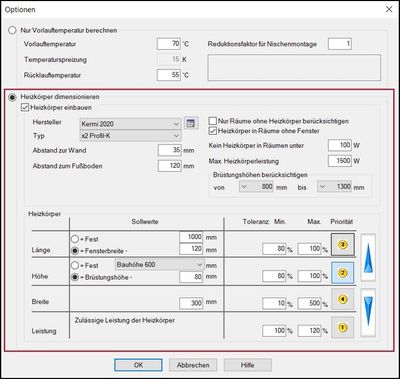Open Typ dropdown x2 Profil-K
This screenshot has height=379, width=400.
(x=131, y=136)
